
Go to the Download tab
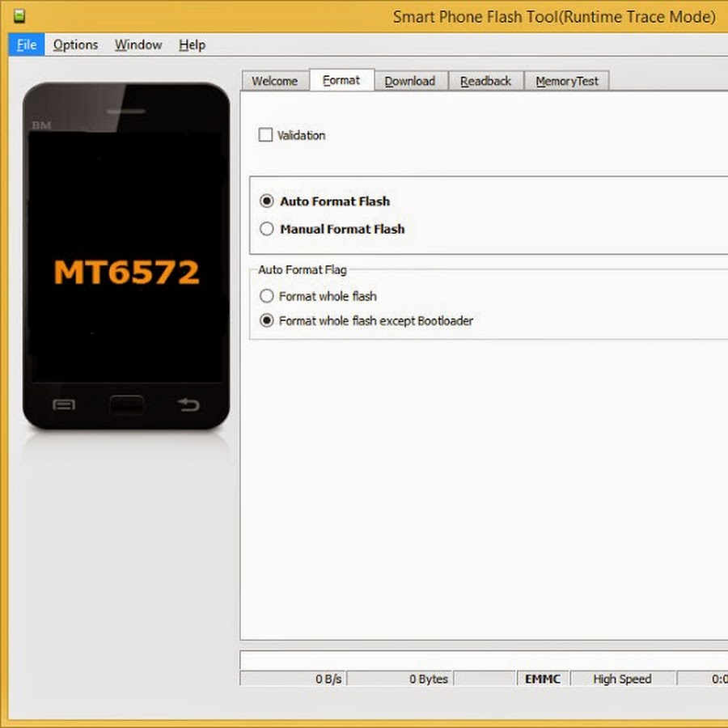pyautogui.click(x=409, y=81)
